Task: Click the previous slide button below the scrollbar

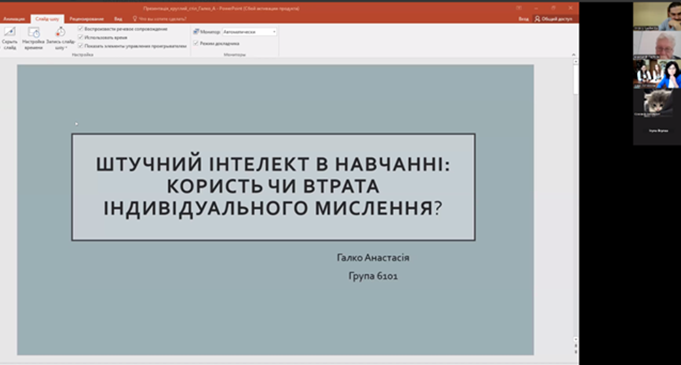Action: 576,345
